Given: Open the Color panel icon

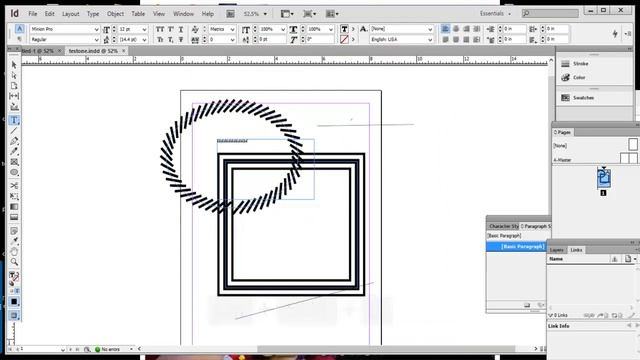Looking at the screenshot, I should click(565, 77).
